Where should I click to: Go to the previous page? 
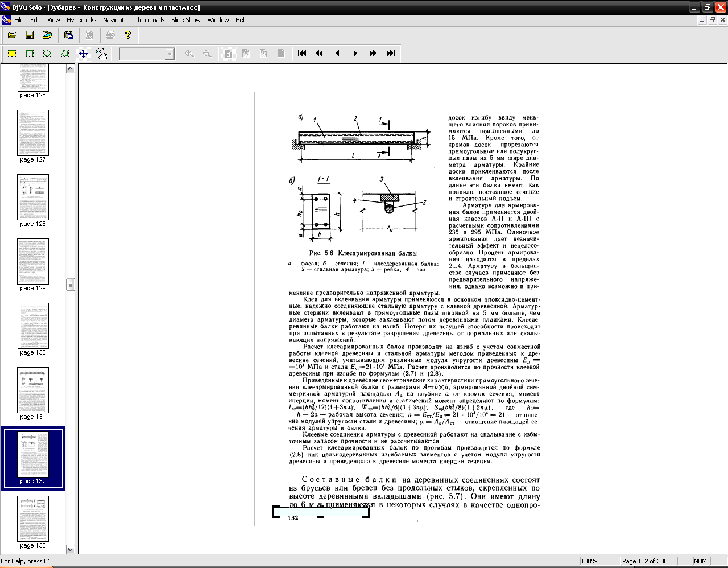click(337, 53)
